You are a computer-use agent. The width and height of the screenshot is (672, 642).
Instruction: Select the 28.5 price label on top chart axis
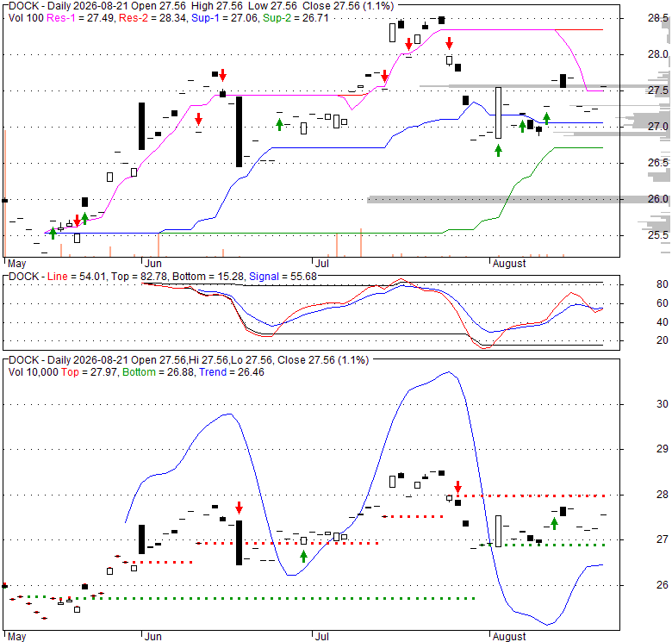coord(658,18)
